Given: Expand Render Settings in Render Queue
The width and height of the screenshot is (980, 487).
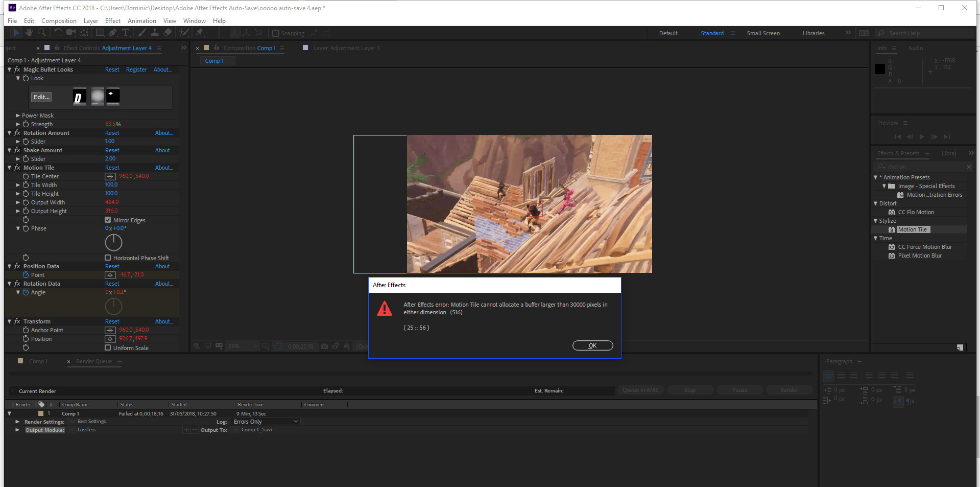Looking at the screenshot, I should 17,422.
